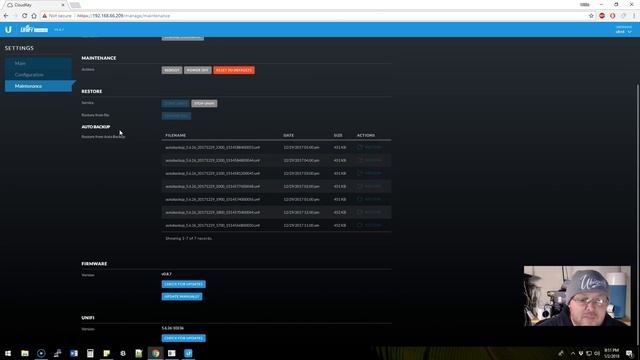Click the Power Off button
640x360 pixels.
198,70
